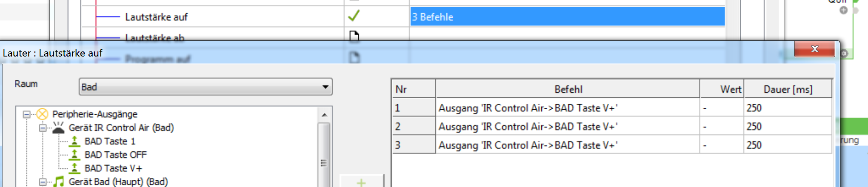The image size is (868, 187).
Task: Select command row 2 in the Befehl table
Action: click(528, 127)
